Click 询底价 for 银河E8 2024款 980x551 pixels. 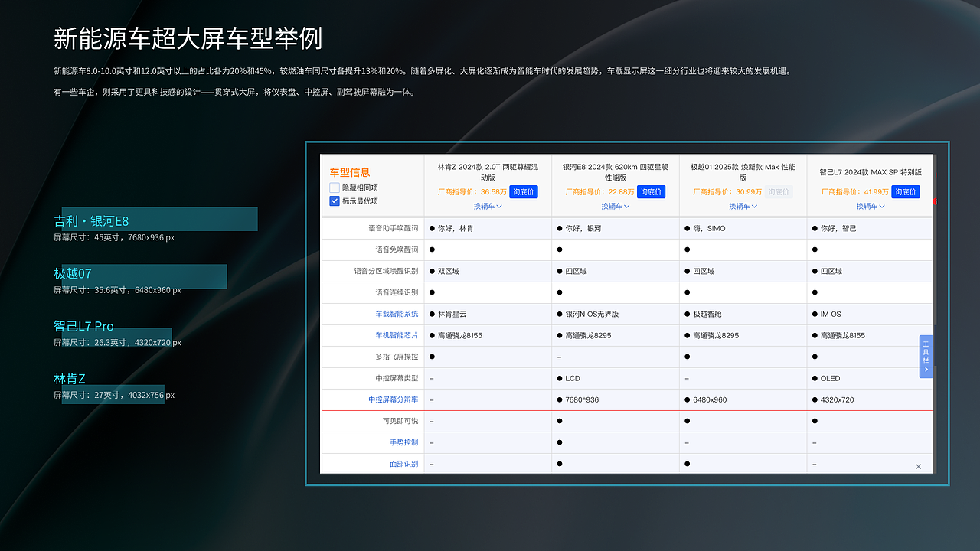652,192
